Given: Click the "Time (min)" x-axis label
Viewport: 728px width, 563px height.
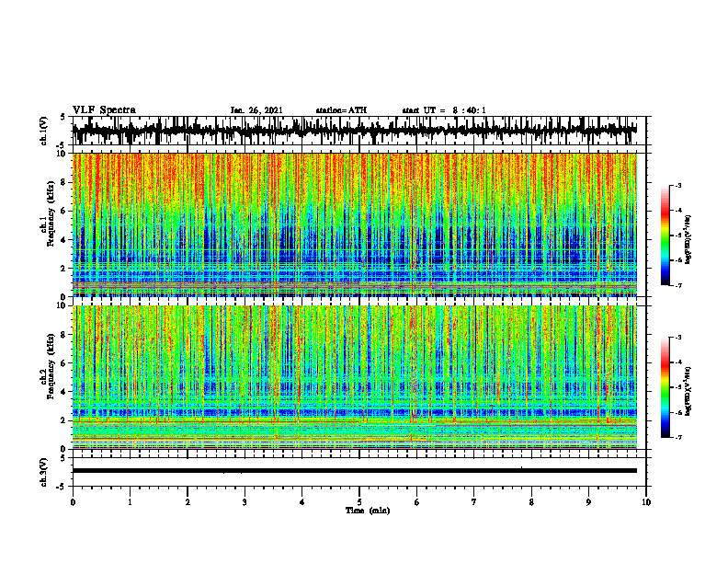Looking at the screenshot, I should pyautogui.click(x=368, y=511).
